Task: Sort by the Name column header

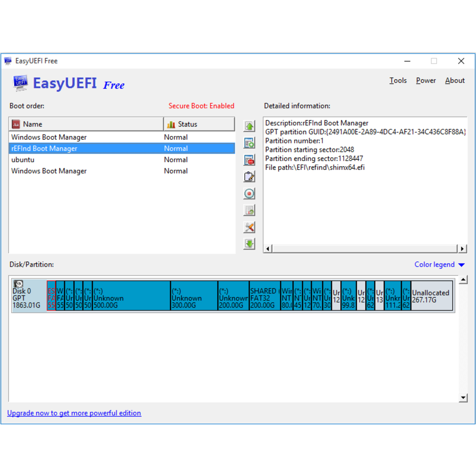Action: (86, 124)
